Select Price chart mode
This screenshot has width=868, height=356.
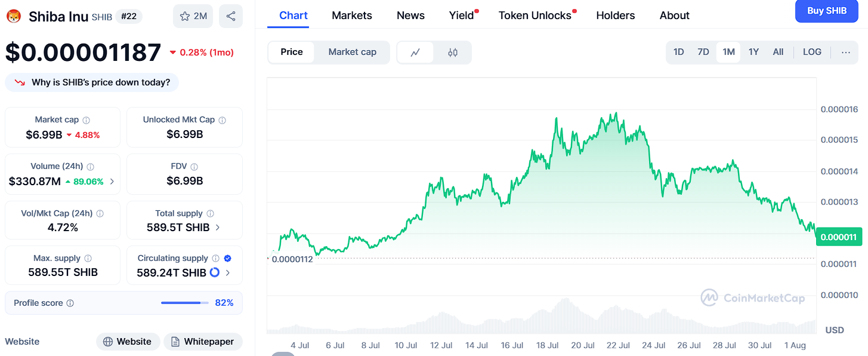tap(292, 52)
